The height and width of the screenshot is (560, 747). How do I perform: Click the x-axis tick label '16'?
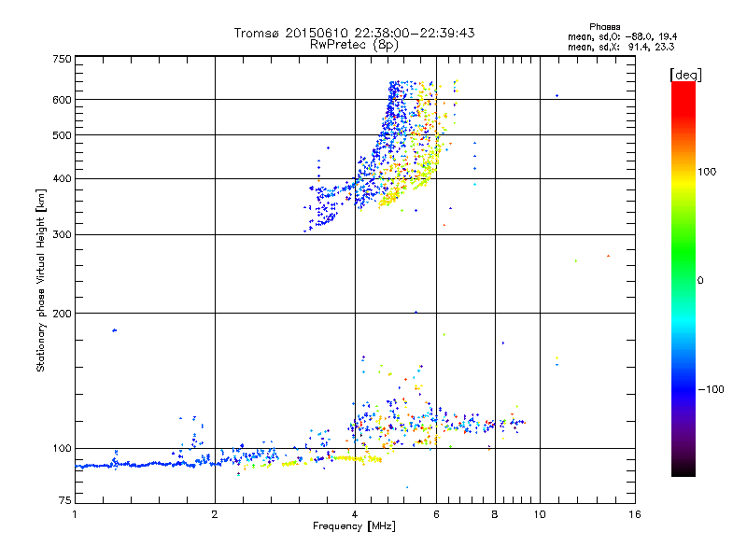click(x=635, y=514)
